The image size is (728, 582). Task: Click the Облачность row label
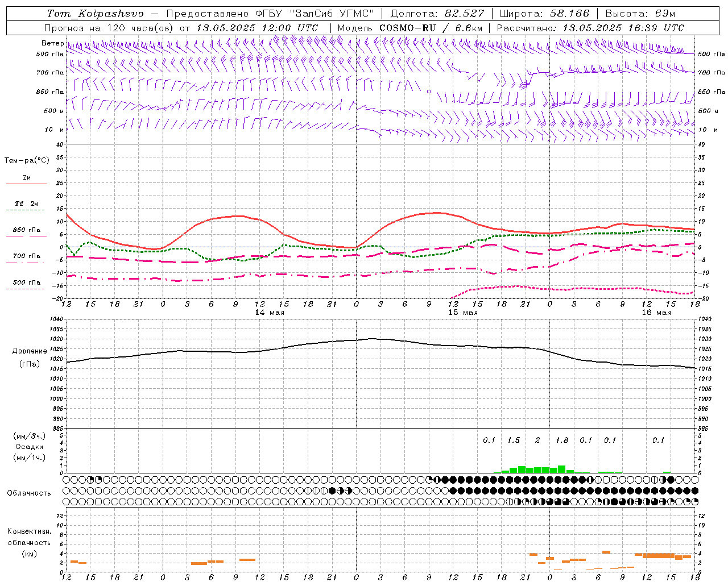coord(29,493)
